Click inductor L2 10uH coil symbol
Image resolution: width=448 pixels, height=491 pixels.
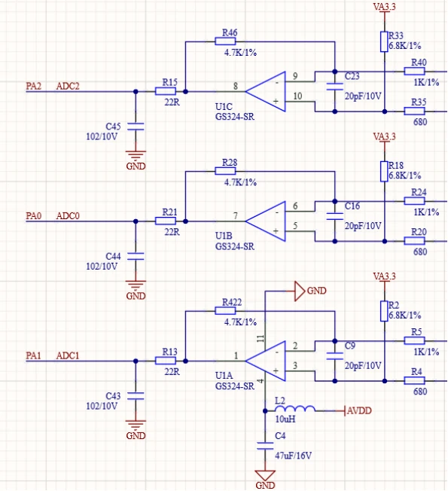tap(295, 408)
